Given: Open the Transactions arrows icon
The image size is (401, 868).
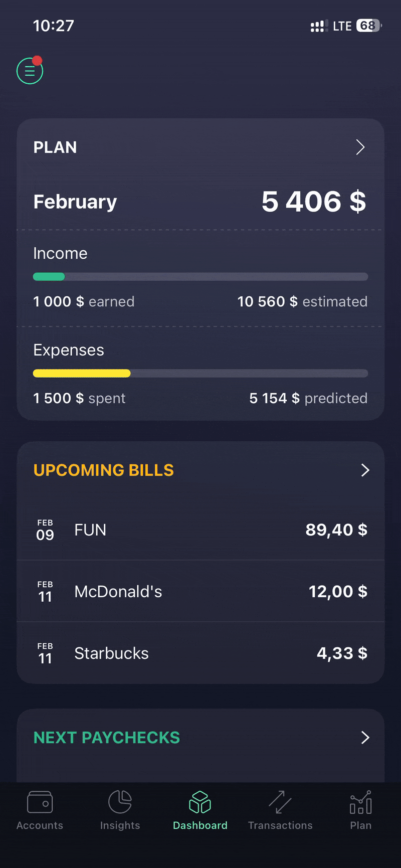Looking at the screenshot, I should (x=280, y=802).
